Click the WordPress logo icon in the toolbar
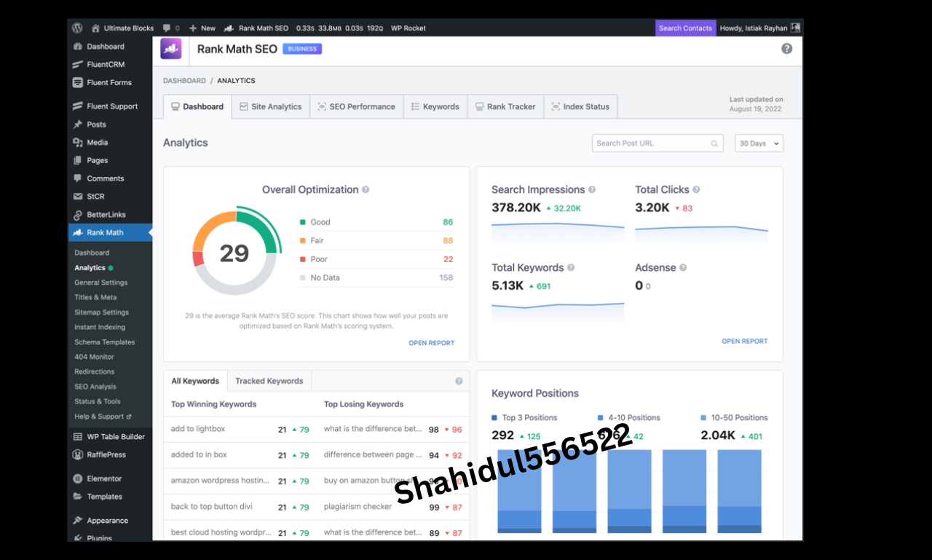Image resolution: width=932 pixels, height=560 pixels. point(76,28)
